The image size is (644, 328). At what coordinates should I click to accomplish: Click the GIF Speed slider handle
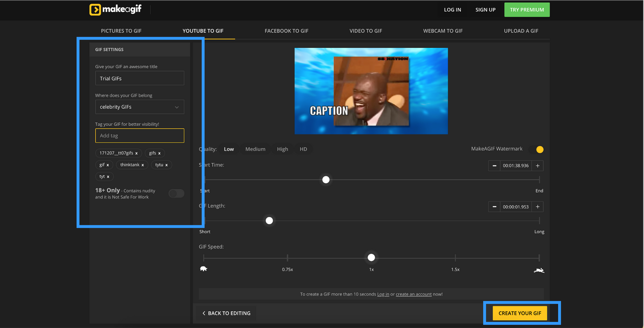(x=371, y=258)
